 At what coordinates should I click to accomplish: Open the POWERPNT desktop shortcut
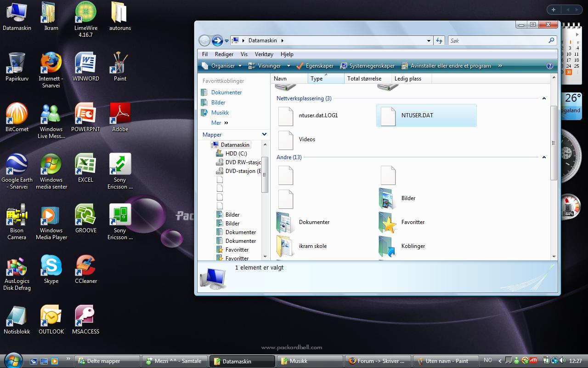pyautogui.click(x=85, y=118)
